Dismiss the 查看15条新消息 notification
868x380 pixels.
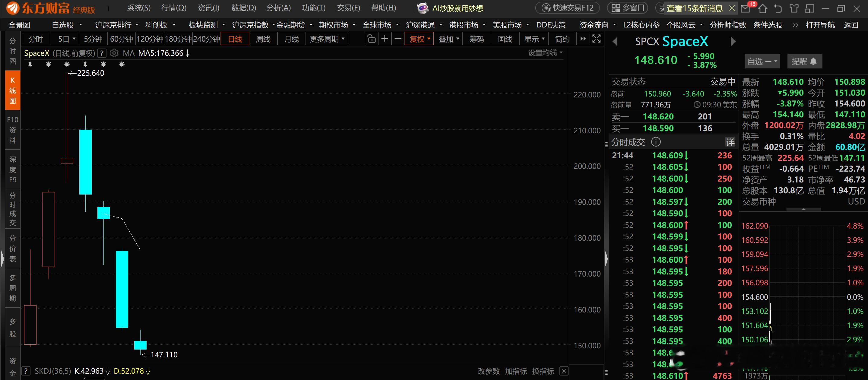tap(732, 8)
